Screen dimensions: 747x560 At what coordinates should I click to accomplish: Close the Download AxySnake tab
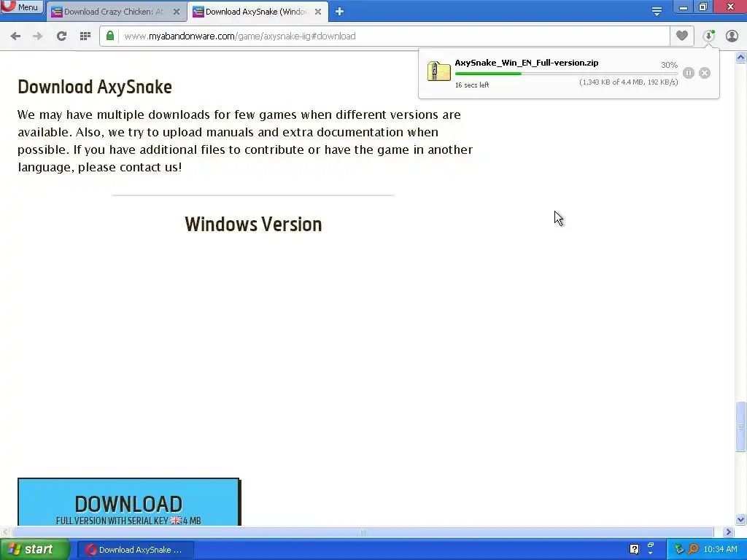(318, 12)
